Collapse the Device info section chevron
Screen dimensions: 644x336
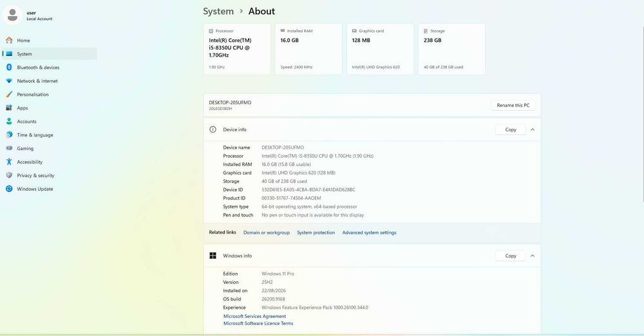[533, 129]
